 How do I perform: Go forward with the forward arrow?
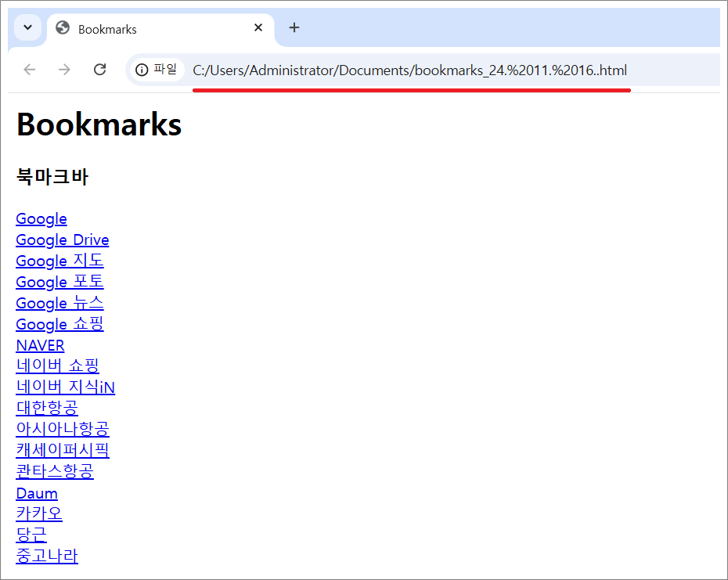point(64,70)
